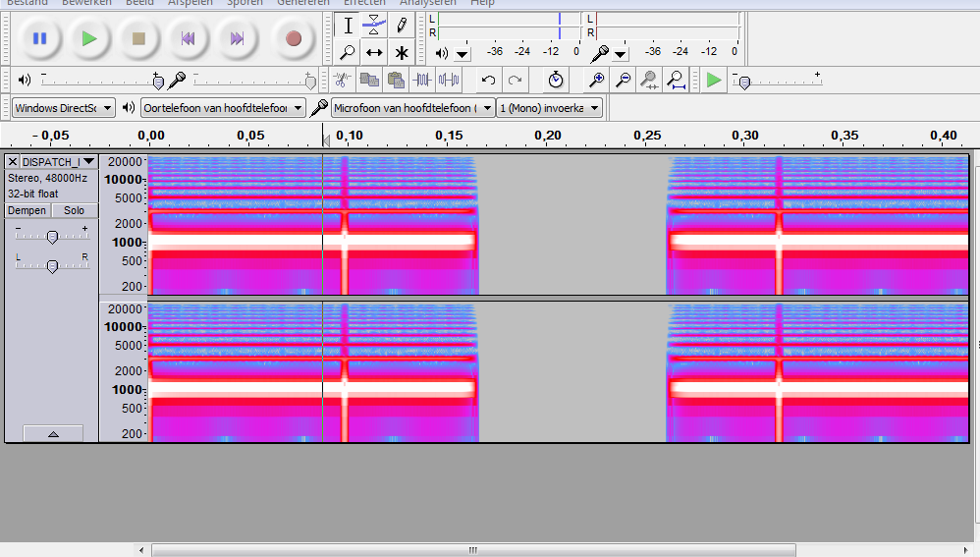Mute the track with Dempen
The image size is (980, 557).
(27, 210)
